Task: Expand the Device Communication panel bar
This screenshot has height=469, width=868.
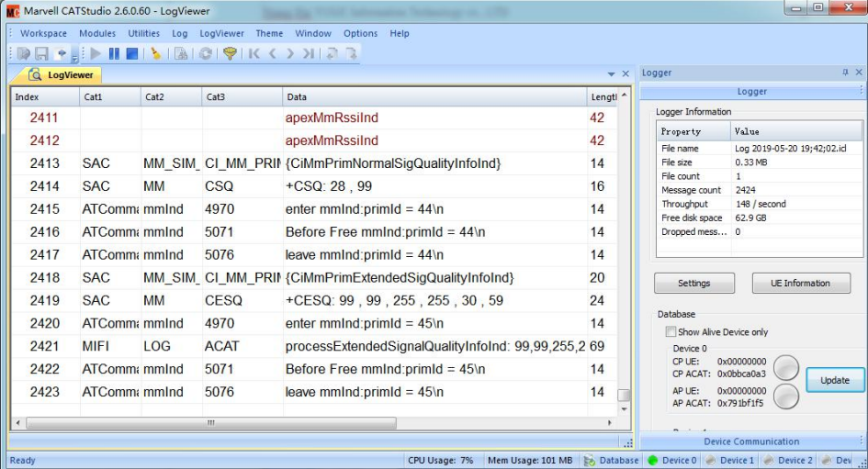Action: coord(751,441)
